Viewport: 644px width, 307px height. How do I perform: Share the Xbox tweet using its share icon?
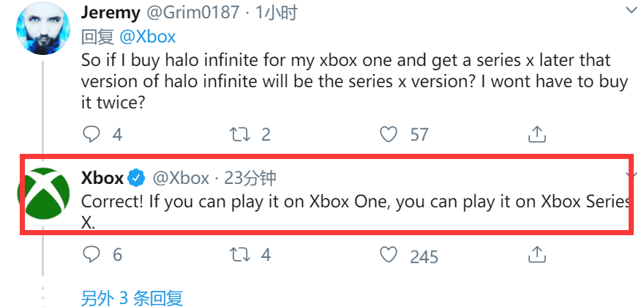tap(536, 254)
